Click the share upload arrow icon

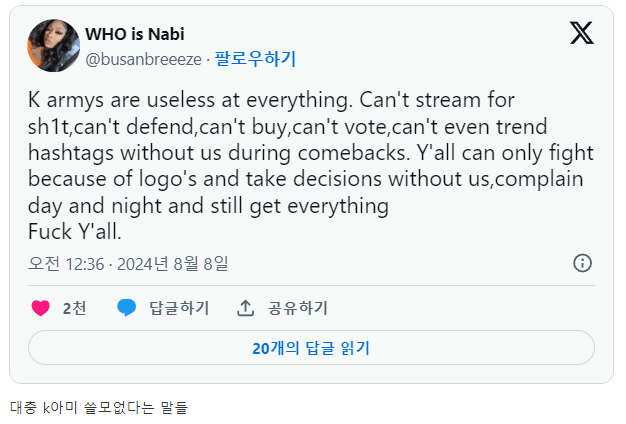(245, 308)
